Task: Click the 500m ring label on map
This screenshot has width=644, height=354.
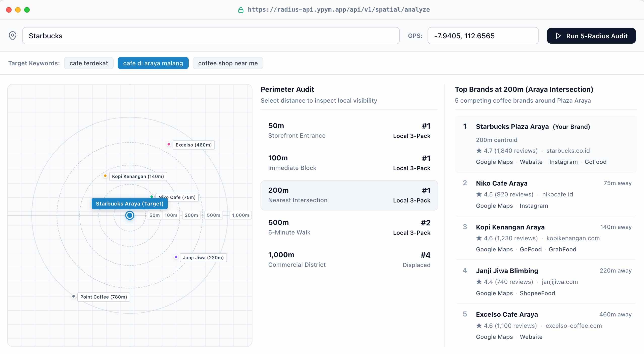Action: 213,215
